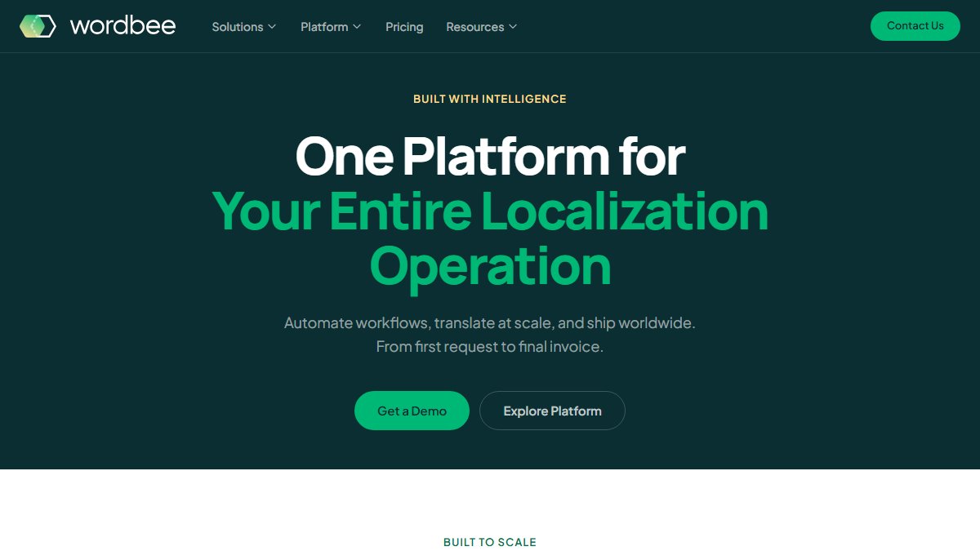Screen dimensions: 980x551
Task: Open the Platform navigation menu
Action: tap(331, 27)
